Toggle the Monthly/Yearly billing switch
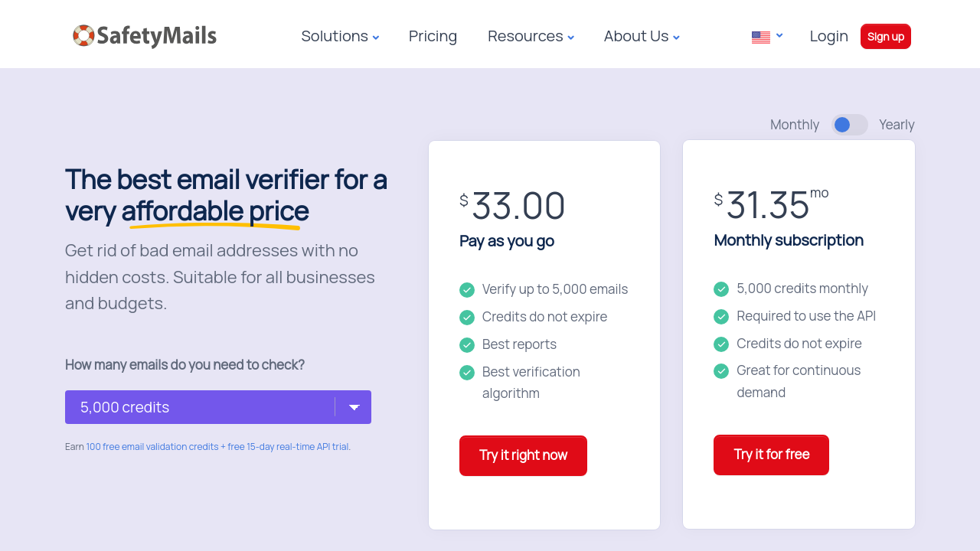The height and width of the screenshot is (551, 980). [849, 125]
